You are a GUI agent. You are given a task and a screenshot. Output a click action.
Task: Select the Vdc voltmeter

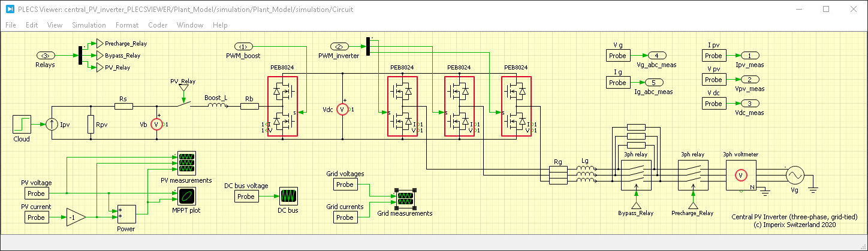point(342,110)
